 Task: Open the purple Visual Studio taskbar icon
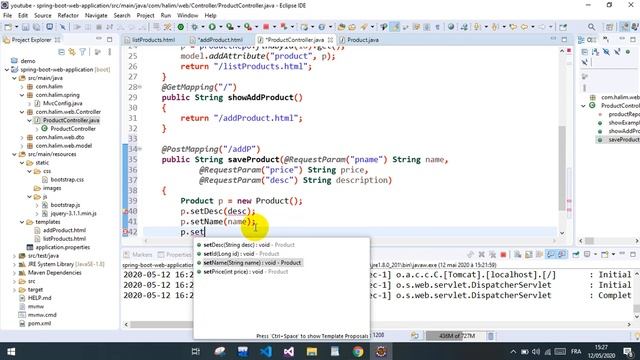(x=289, y=351)
